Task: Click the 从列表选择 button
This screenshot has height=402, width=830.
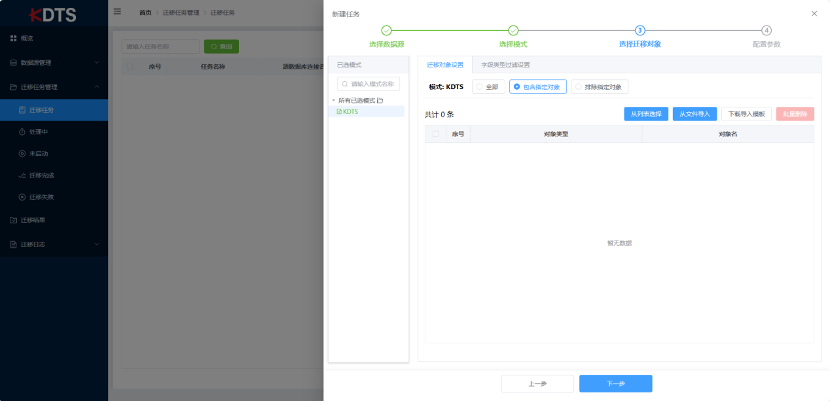Action: coord(646,114)
